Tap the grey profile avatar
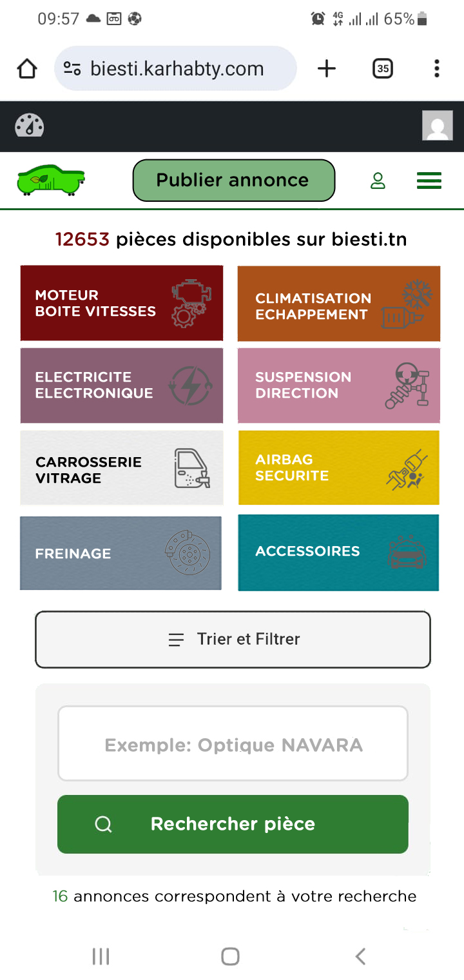 click(438, 126)
